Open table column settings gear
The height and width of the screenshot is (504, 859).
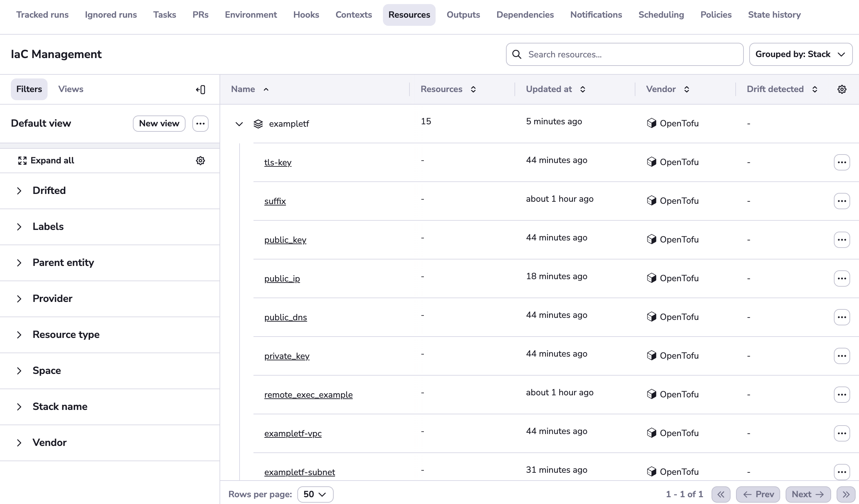pos(842,89)
